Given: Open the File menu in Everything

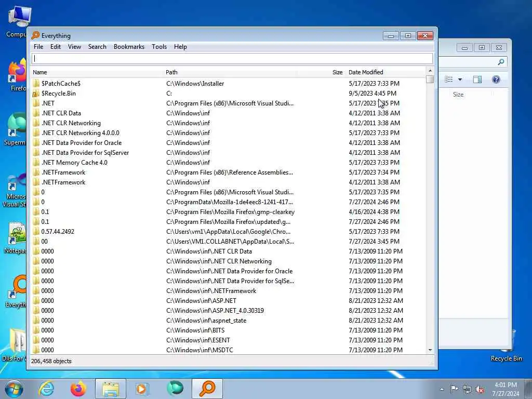Looking at the screenshot, I should tap(38, 47).
